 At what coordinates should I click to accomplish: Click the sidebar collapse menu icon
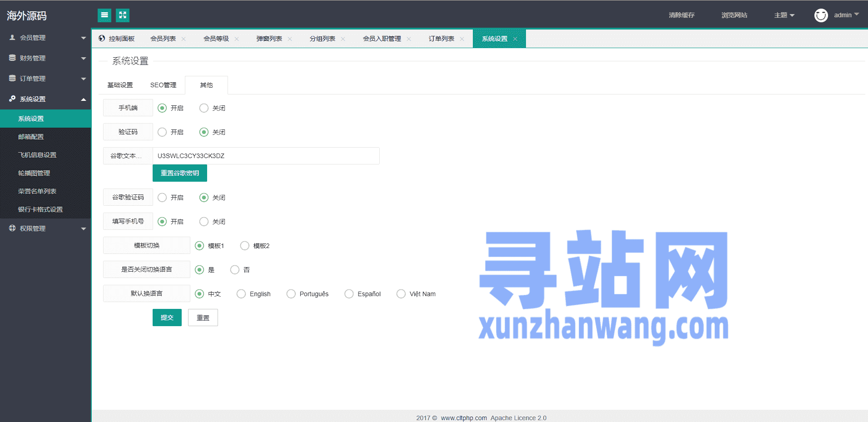pyautogui.click(x=104, y=15)
